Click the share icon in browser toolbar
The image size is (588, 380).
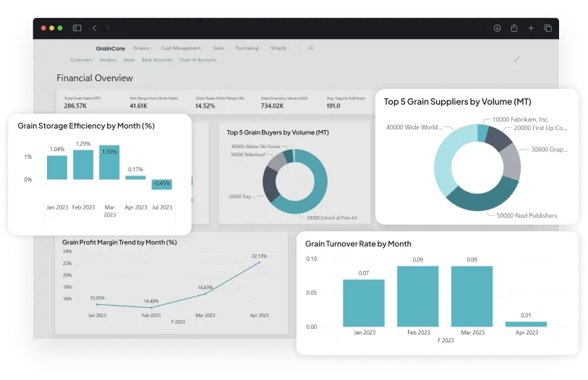(514, 28)
